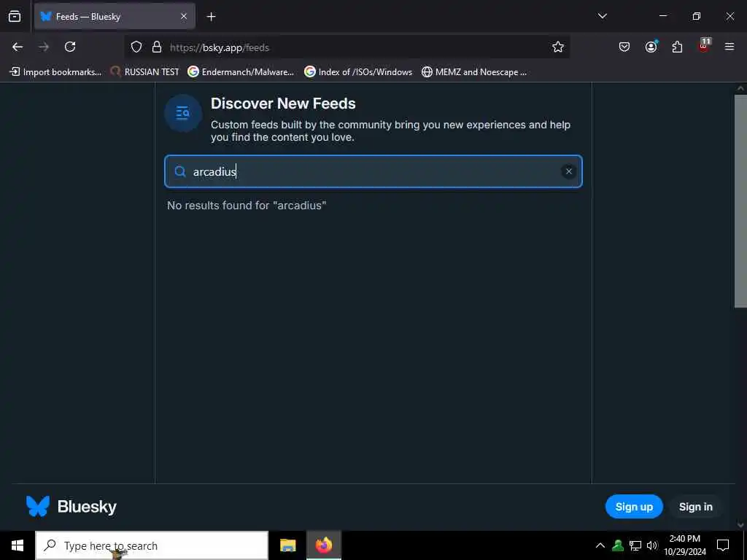Viewport: 747px width, 560px height.
Task: Click the Discover New Feeds heading
Action: click(283, 104)
